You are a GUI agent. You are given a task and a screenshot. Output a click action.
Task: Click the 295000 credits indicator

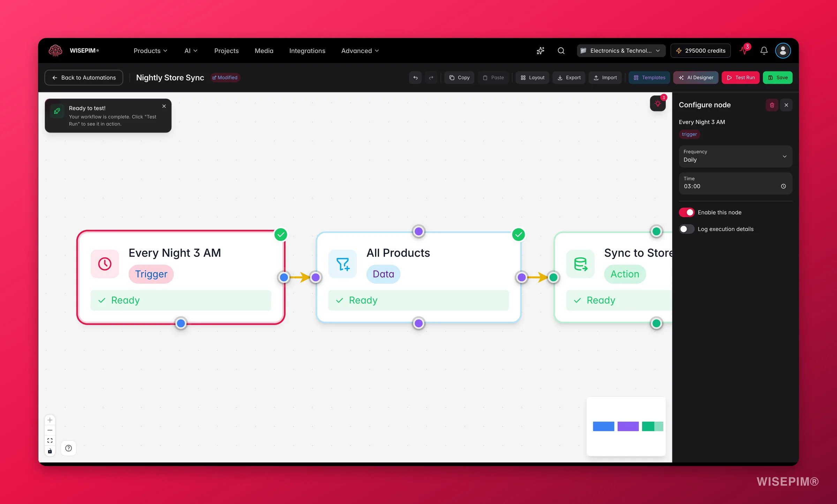point(701,51)
